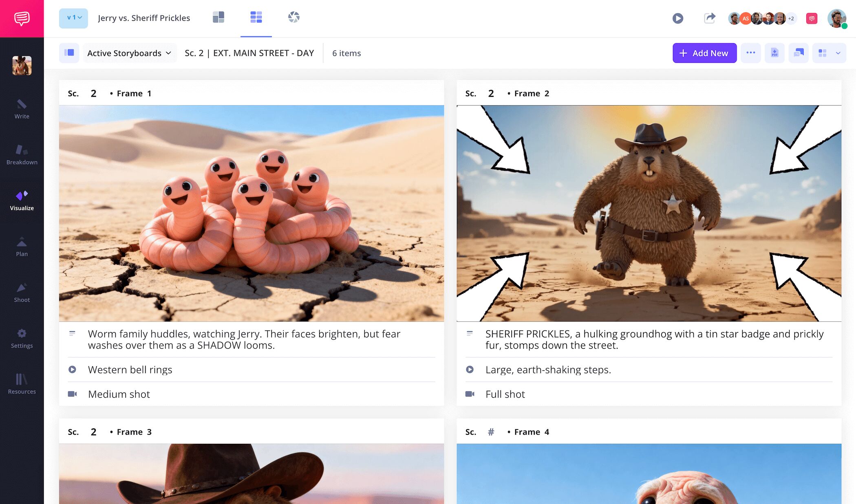Export storyboard as PDF
856x504 pixels.
(774, 53)
